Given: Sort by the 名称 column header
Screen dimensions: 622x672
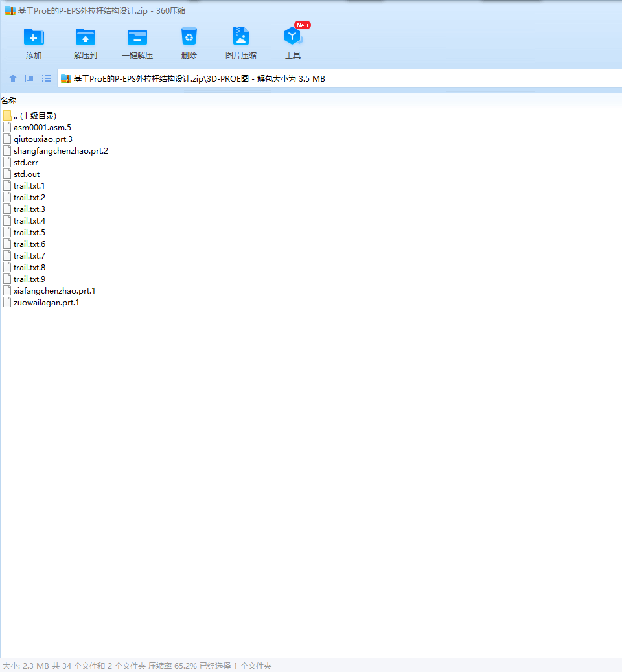Looking at the screenshot, I should pyautogui.click(x=8, y=101).
